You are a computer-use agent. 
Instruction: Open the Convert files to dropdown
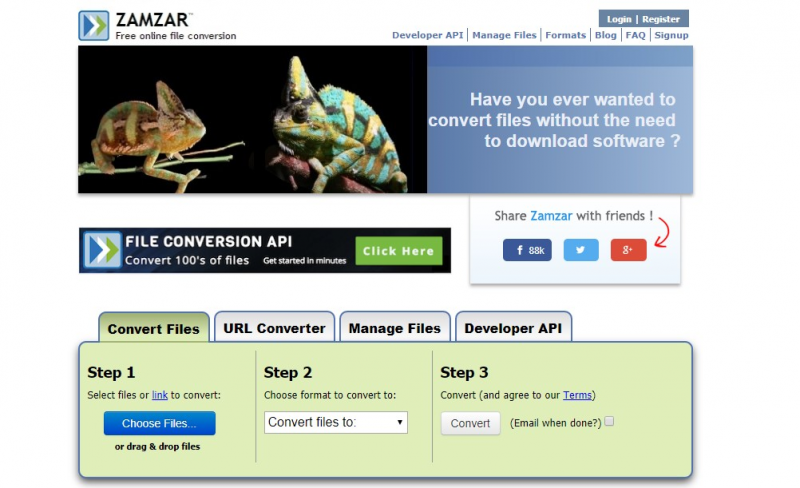336,423
